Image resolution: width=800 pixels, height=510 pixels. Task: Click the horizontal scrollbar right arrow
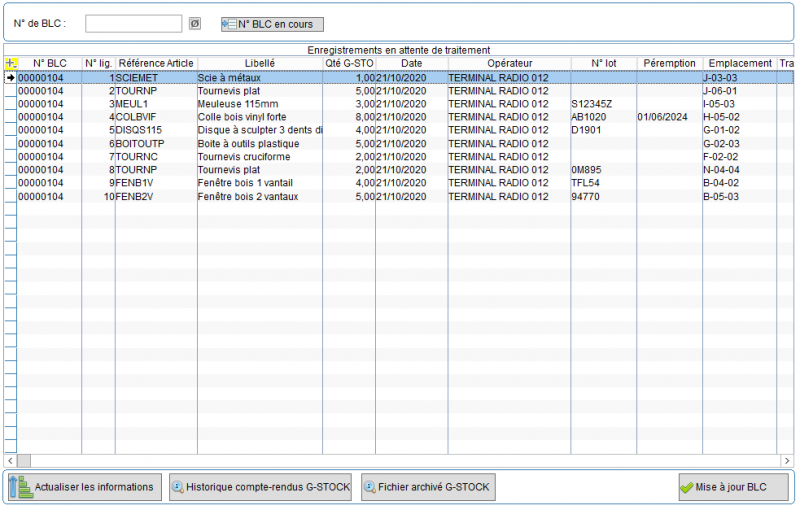[x=785, y=460]
